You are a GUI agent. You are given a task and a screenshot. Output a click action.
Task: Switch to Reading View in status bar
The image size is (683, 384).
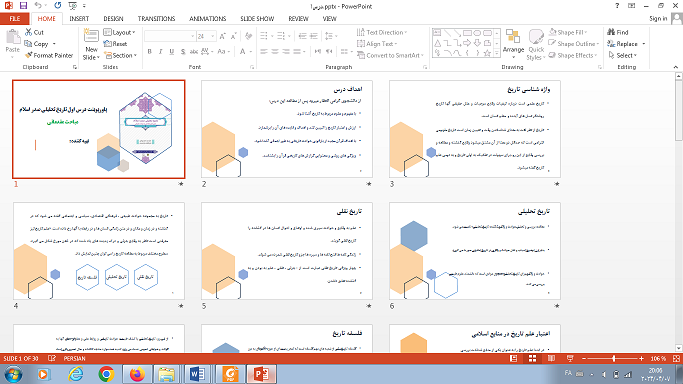pos(551,358)
